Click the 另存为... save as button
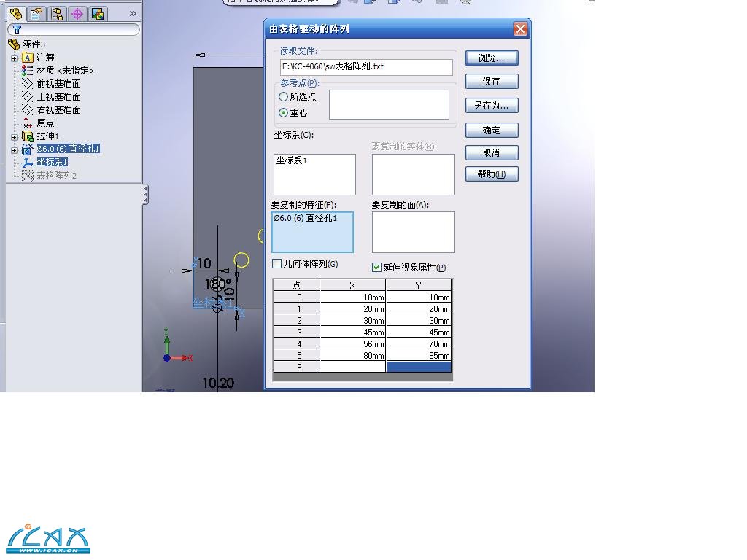747x560 pixels. [x=492, y=105]
